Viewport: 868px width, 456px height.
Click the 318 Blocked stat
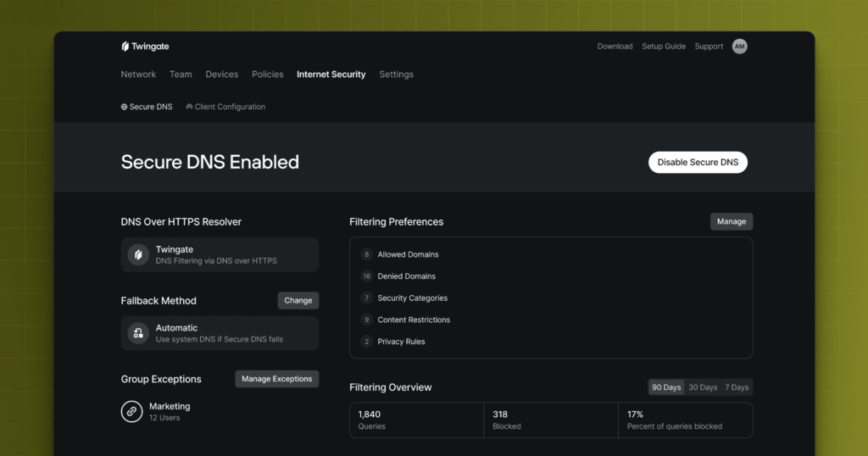pos(551,420)
